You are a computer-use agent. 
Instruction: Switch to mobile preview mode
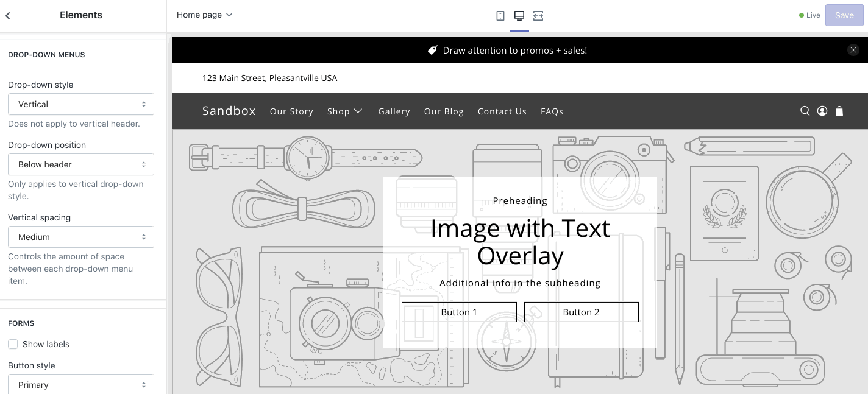click(500, 15)
